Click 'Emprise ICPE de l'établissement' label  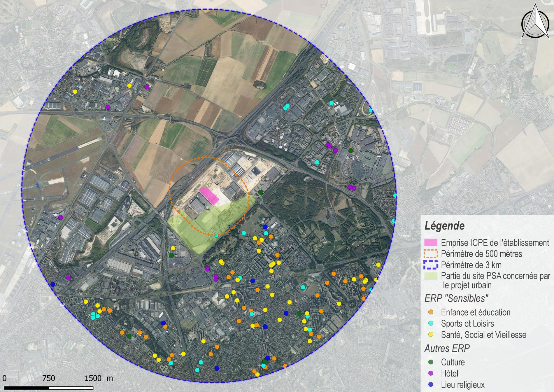[495, 242]
